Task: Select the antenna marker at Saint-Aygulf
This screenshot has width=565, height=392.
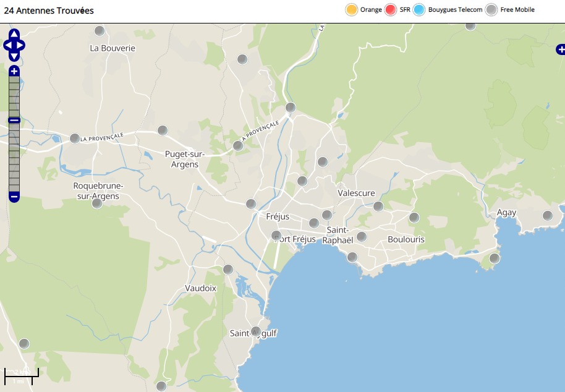Action: click(x=256, y=331)
